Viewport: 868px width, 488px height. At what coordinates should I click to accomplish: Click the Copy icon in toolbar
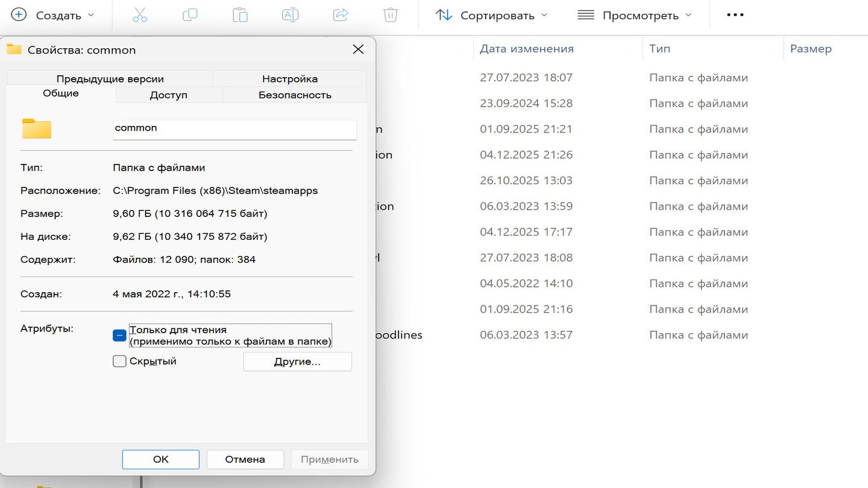190,15
